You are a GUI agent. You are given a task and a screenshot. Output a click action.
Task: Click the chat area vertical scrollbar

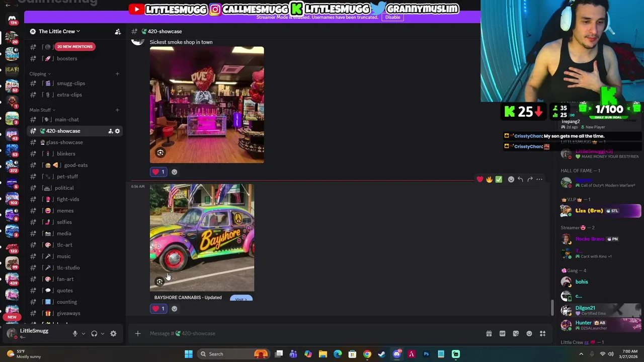click(552, 308)
